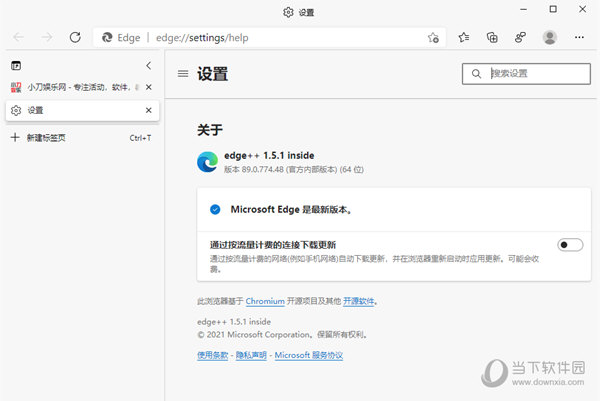Close the 设置 tab
The image size is (600, 401).
tap(149, 110)
